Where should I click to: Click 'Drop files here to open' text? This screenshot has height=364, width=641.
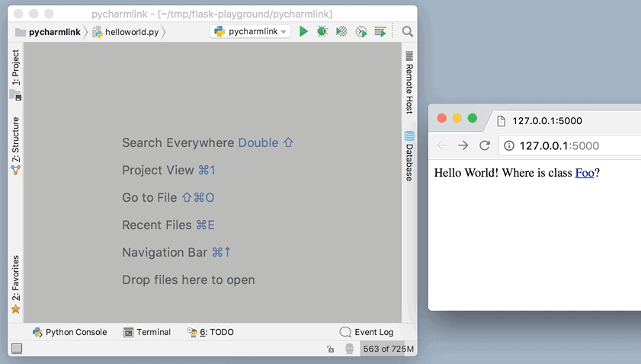tap(188, 279)
